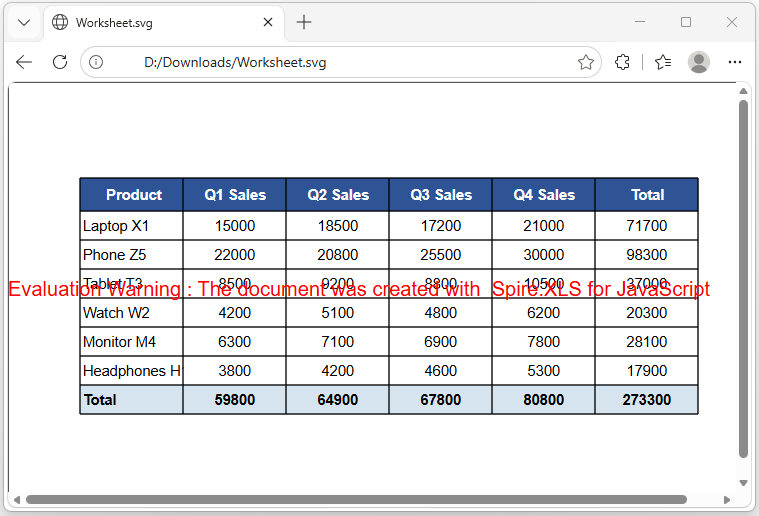This screenshot has width=759, height=516.
Task: Click the scroll left arrow
Action: click(16, 500)
